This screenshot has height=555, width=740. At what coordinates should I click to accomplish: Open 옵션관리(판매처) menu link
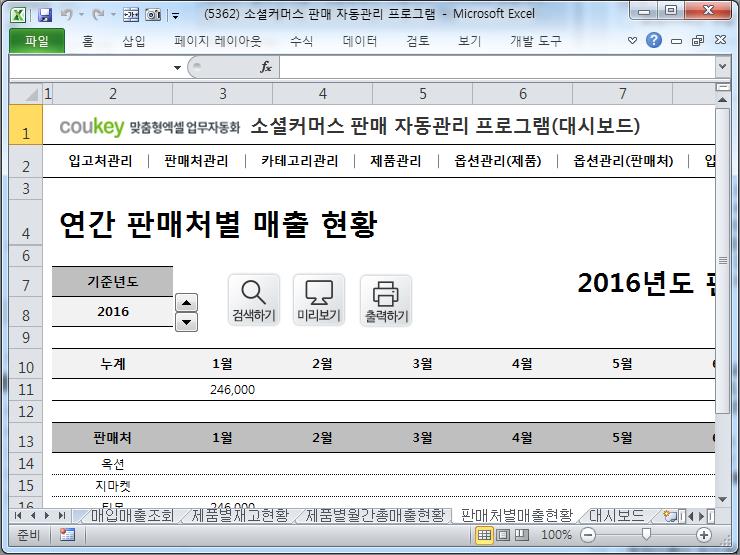623,161
